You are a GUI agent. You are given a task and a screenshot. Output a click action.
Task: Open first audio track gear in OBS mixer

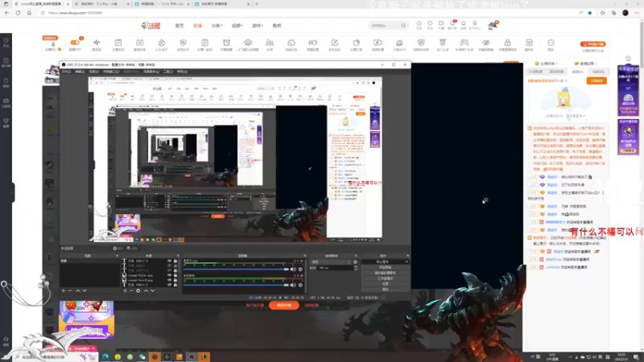[300, 269]
